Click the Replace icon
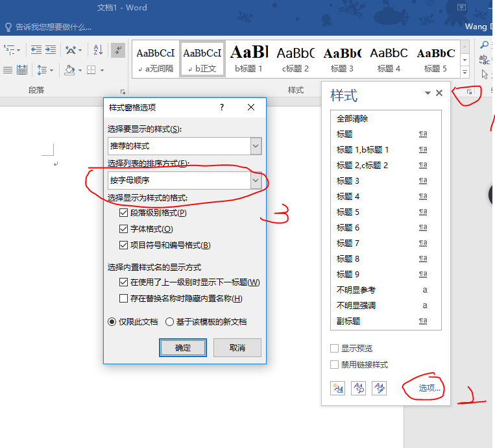This screenshot has height=448, width=495. pos(484,59)
